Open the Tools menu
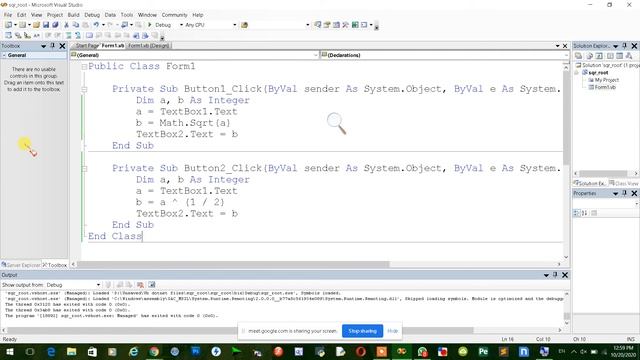Screen dimensions: 640x360 point(127,15)
